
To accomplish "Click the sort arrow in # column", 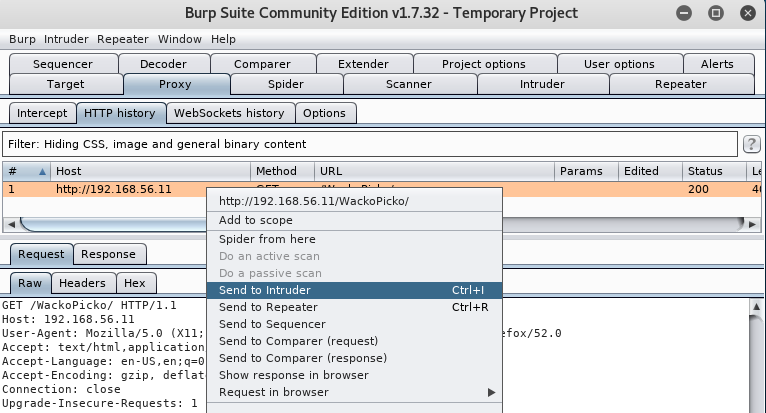I will [42, 172].
